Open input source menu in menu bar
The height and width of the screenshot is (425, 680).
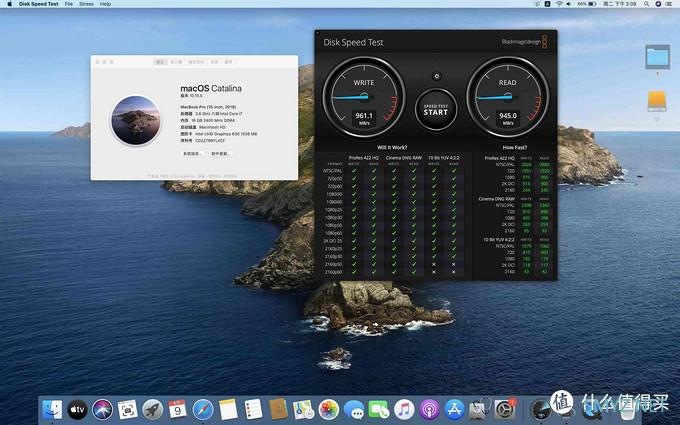(548, 4)
